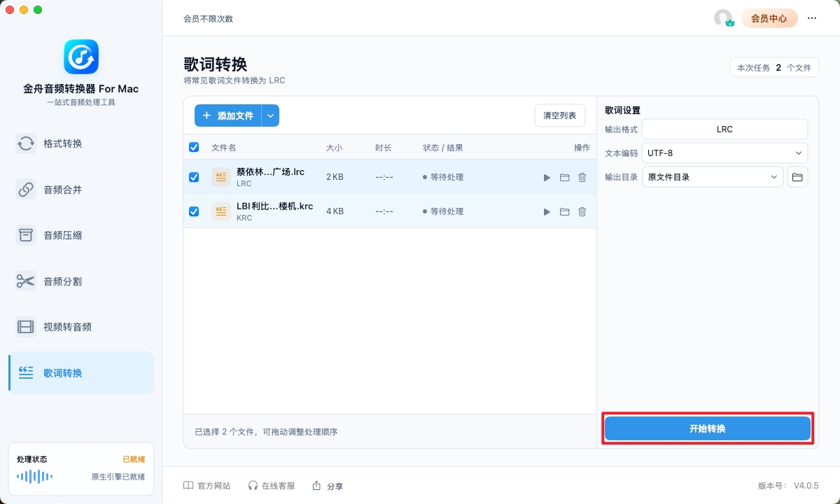Open folder for 蔡依林…广场.lrc
840x504 pixels.
(x=564, y=178)
